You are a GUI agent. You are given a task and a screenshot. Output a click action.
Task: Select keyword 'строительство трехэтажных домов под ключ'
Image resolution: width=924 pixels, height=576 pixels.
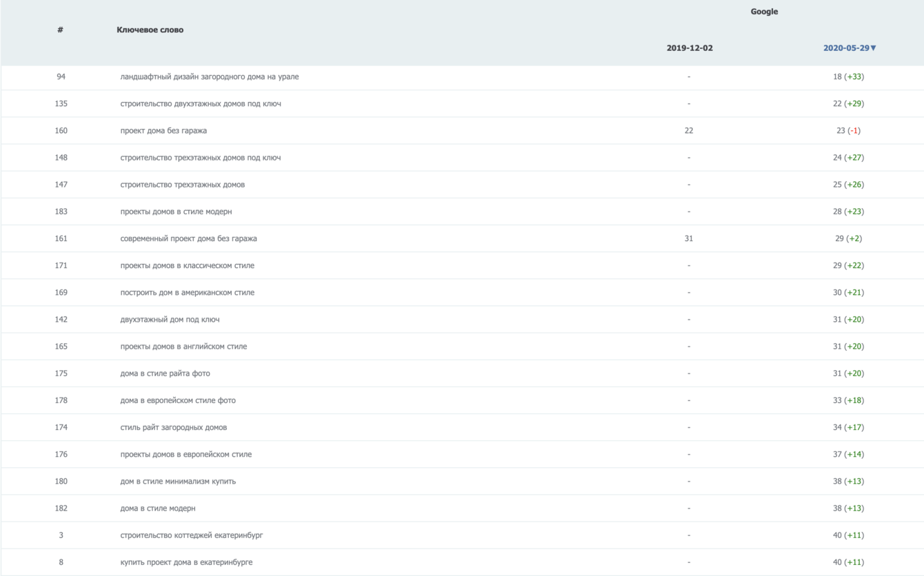pos(201,157)
